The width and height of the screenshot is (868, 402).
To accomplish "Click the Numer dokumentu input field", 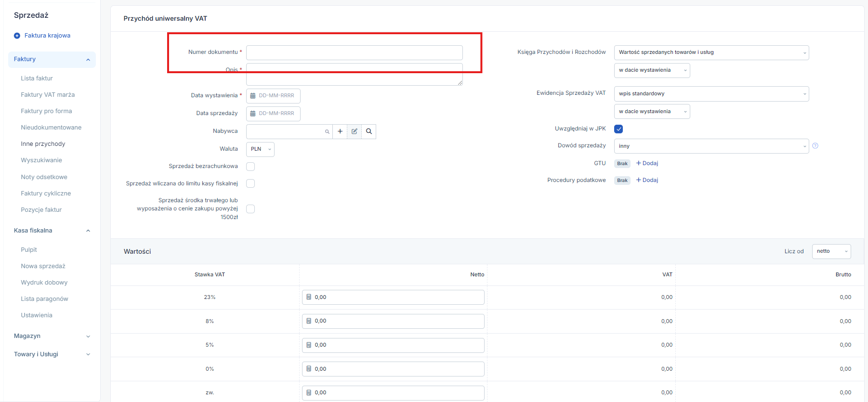I will [355, 52].
